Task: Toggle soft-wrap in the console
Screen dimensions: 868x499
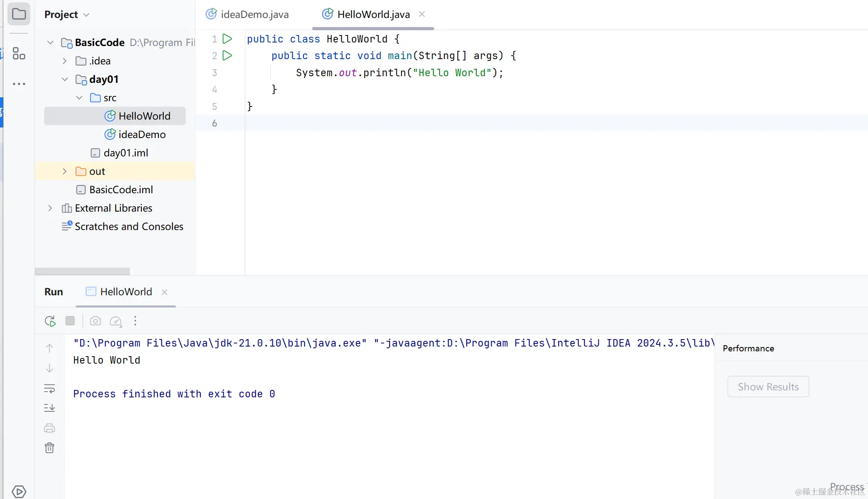Action: (x=49, y=389)
